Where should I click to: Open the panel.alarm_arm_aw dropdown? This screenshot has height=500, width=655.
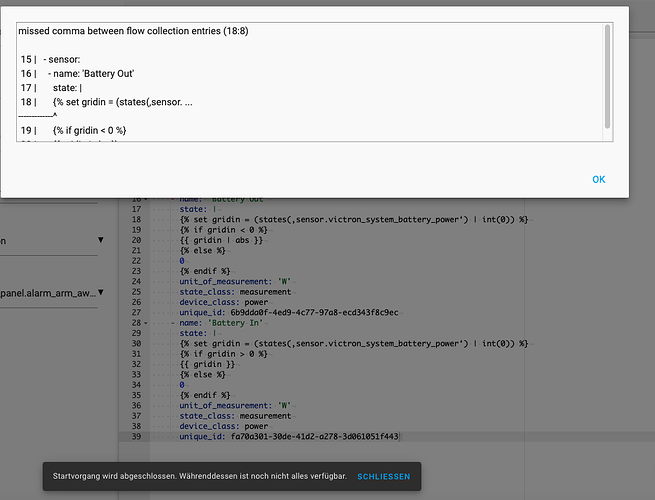tap(100, 294)
